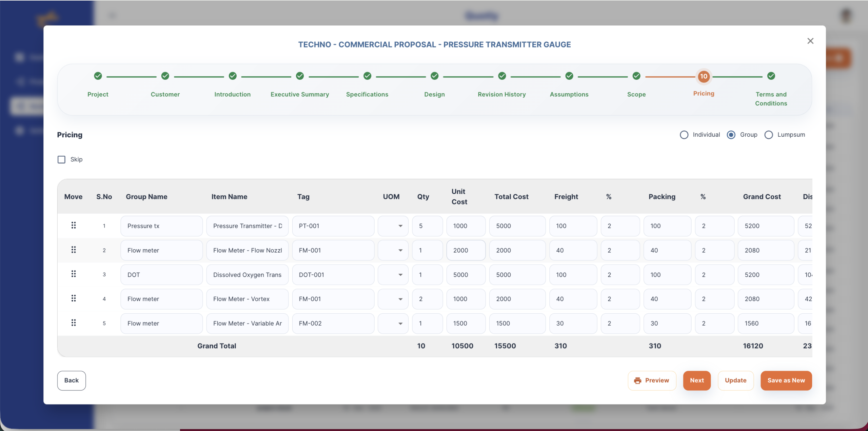Click the Project step checkmark icon
Screen dimensions: 868x431
click(x=98, y=76)
